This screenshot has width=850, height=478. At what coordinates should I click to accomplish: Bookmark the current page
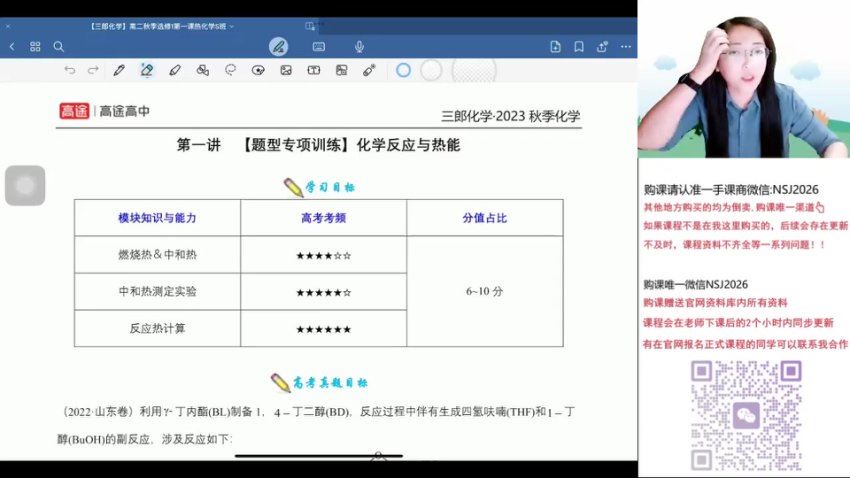(579, 47)
